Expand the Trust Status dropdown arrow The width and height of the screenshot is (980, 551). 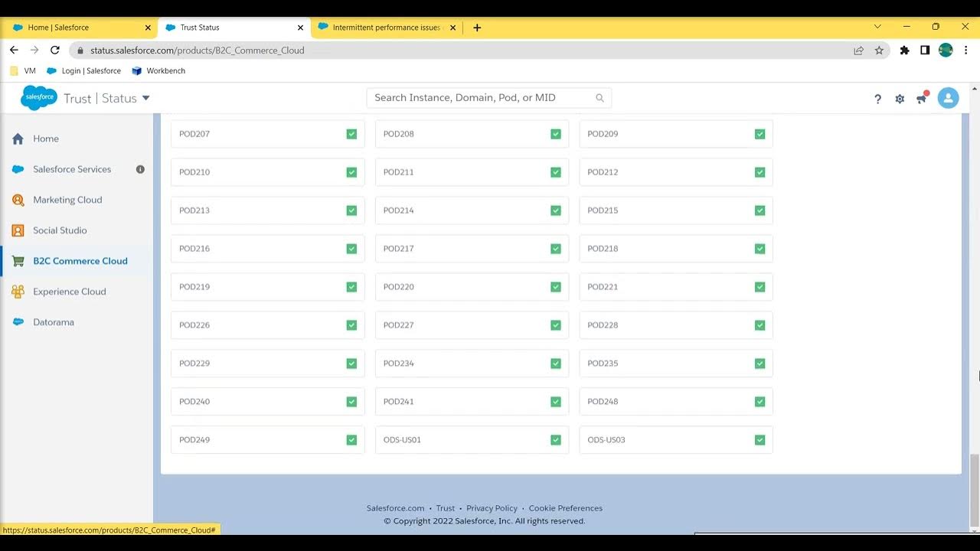pos(145,98)
